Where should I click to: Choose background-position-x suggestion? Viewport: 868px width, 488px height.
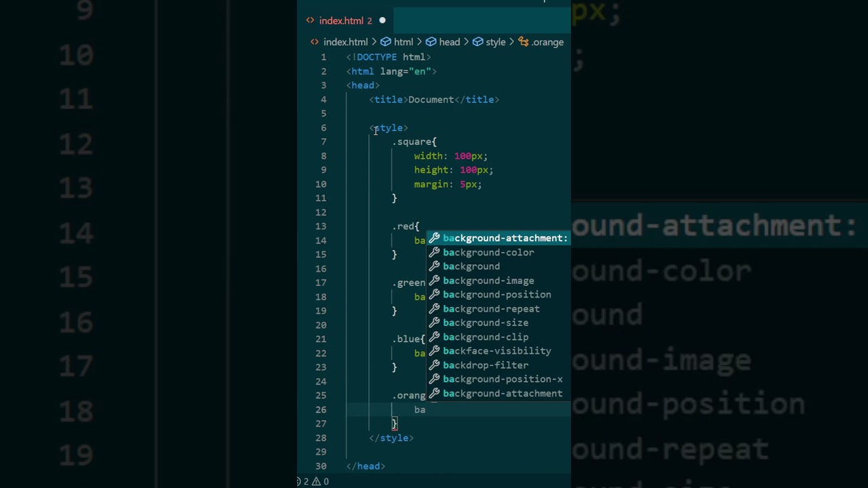[x=498, y=379]
